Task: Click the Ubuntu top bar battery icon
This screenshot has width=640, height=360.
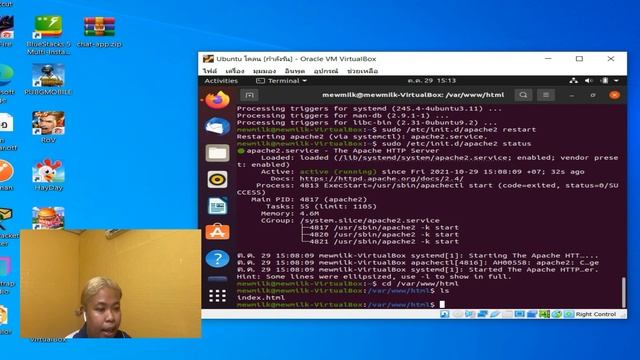Action: [604, 81]
